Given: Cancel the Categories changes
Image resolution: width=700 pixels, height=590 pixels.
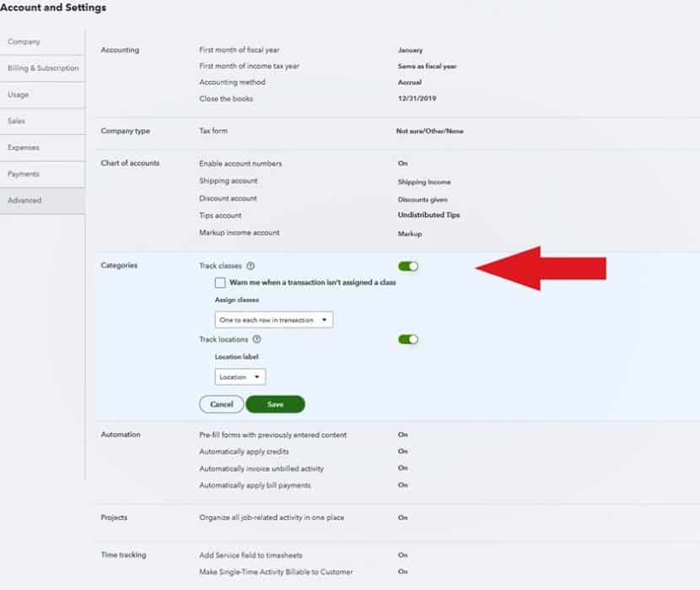Looking at the screenshot, I should coord(221,404).
